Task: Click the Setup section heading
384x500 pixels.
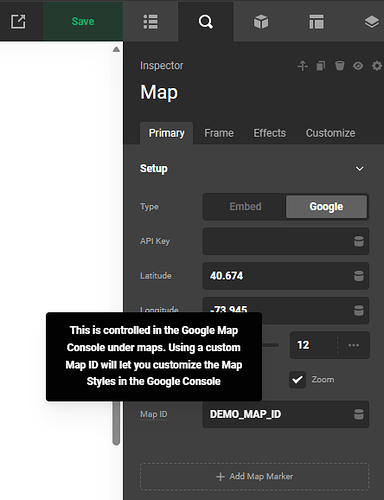Action: pyautogui.click(x=154, y=169)
